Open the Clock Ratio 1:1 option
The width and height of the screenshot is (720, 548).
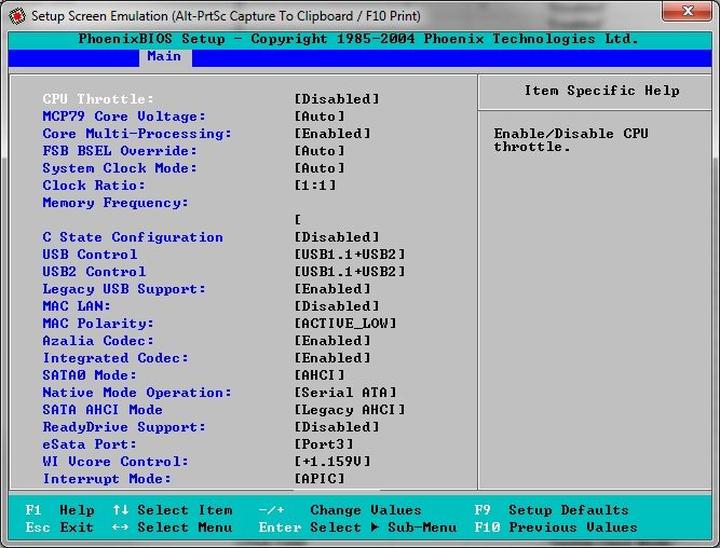point(316,186)
